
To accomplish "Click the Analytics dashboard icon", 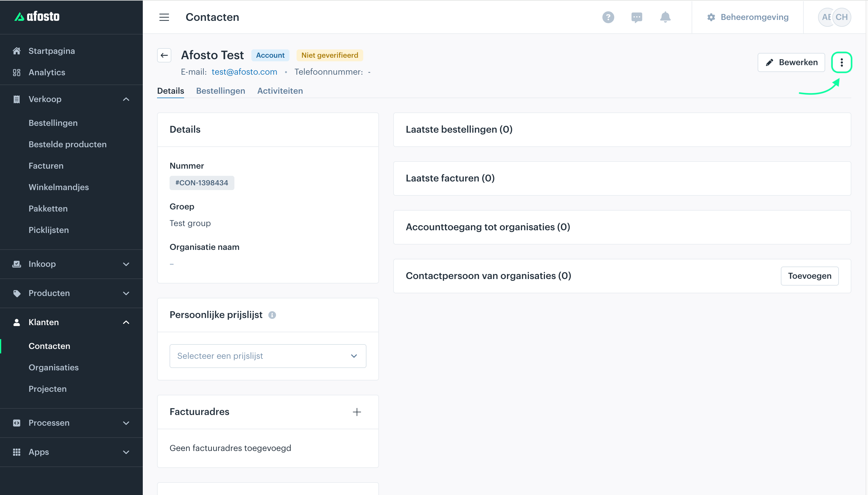I will coord(17,72).
